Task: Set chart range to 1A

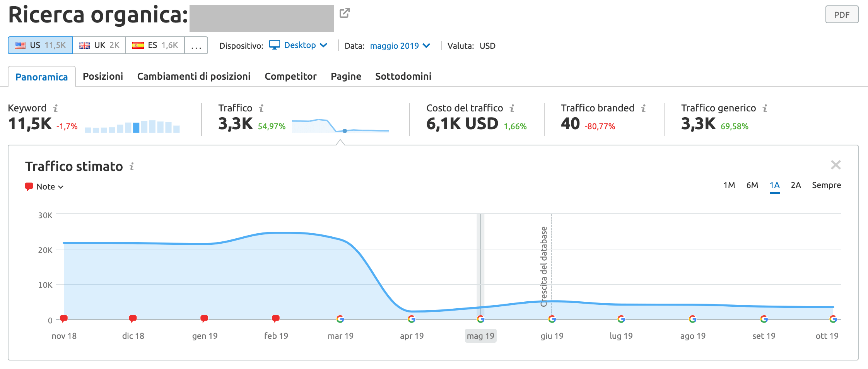Action: 775,185
